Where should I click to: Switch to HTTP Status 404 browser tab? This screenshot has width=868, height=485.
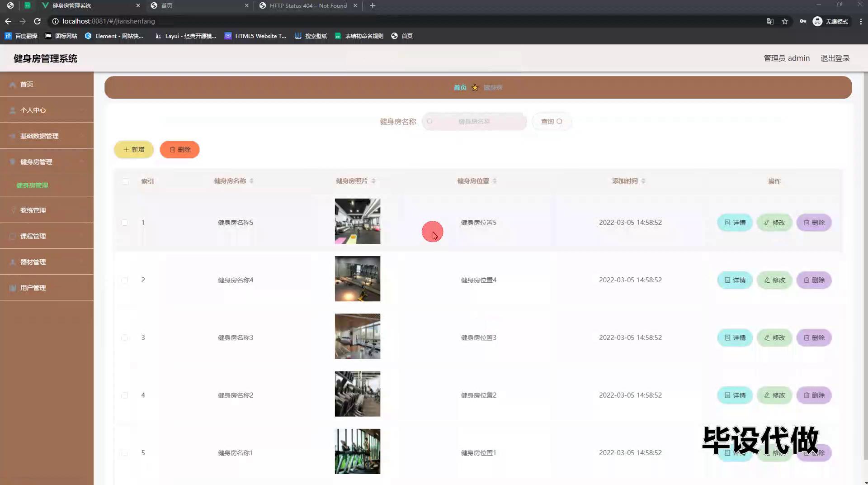pyautogui.click(x=307, y=5)
